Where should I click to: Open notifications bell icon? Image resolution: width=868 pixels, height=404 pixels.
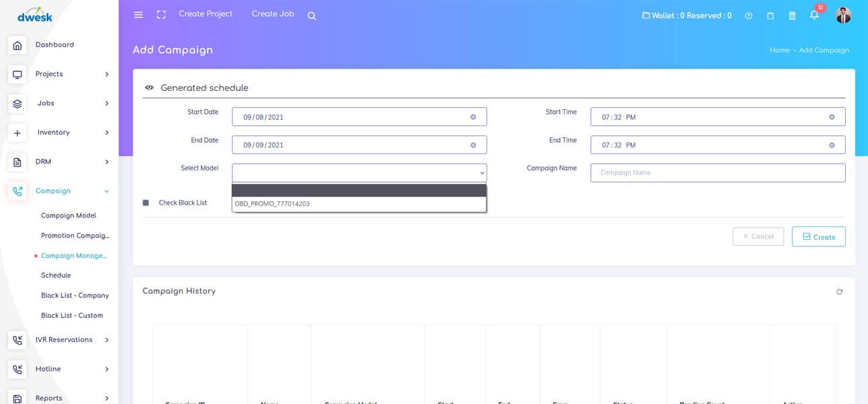click(x=814, y=15)
